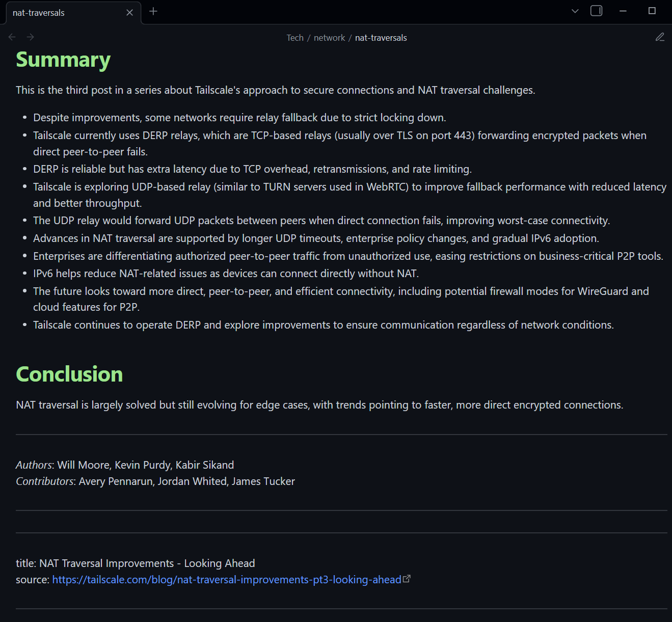Close the nat-traversals tab
This screenshot has height=622, width=672.
tap(129, 13)
